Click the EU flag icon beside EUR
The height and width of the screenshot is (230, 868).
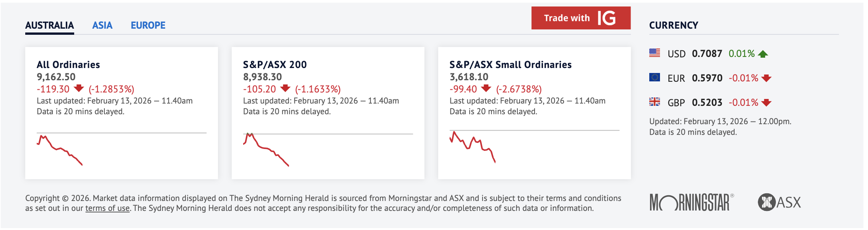tap(654, 78)
